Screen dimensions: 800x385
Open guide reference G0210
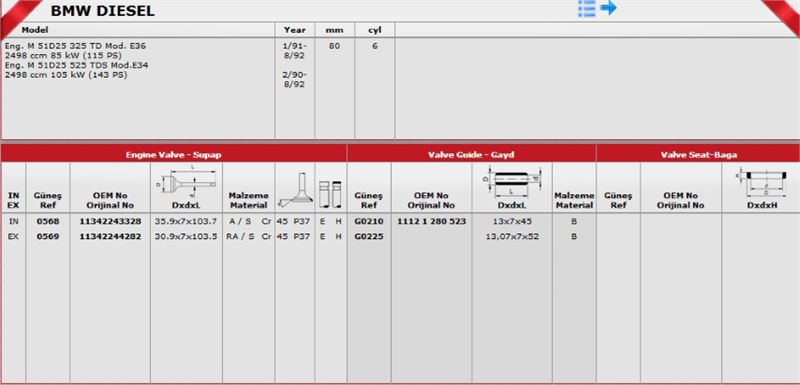[x=369, y=221]
